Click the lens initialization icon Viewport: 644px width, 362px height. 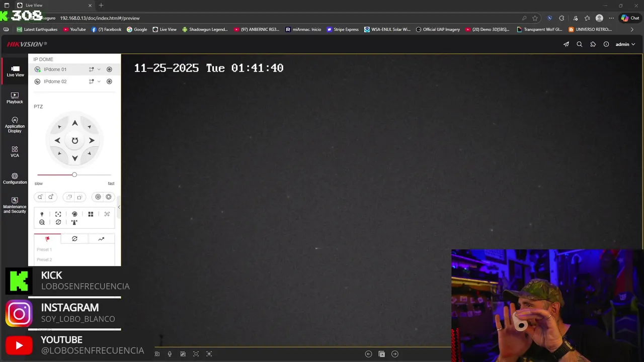(x=74, y=214)
